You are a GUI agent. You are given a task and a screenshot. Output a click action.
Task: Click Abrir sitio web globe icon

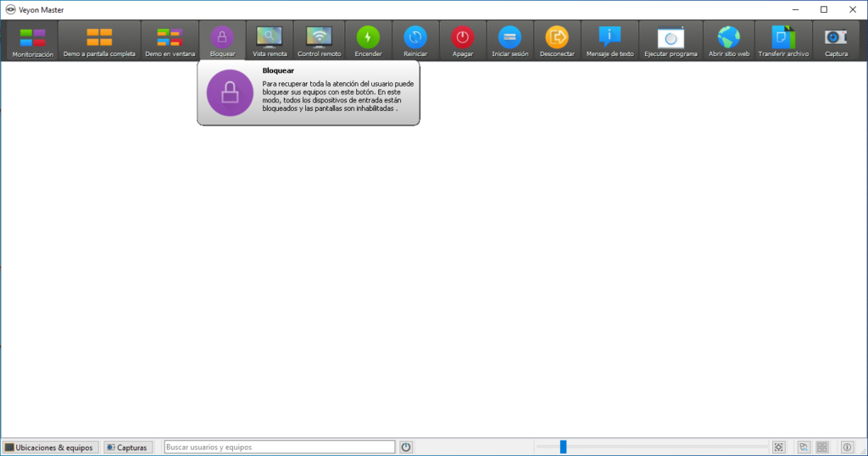point(728,41)
